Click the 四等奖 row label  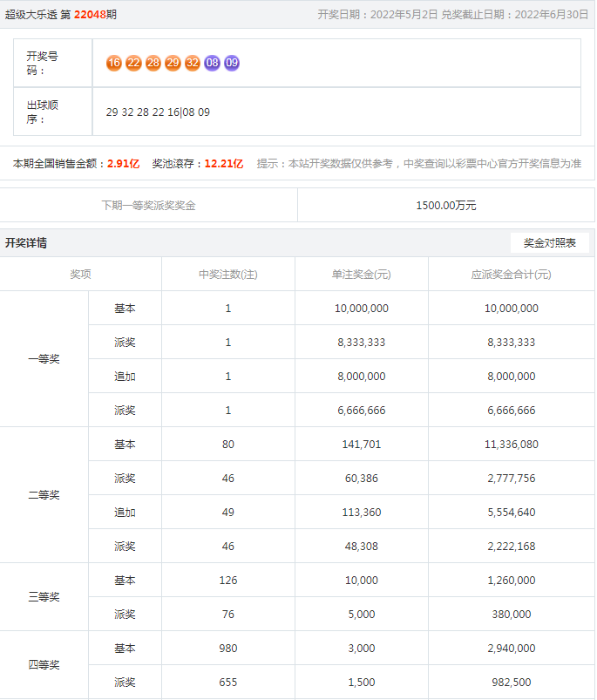coord(44,665)
